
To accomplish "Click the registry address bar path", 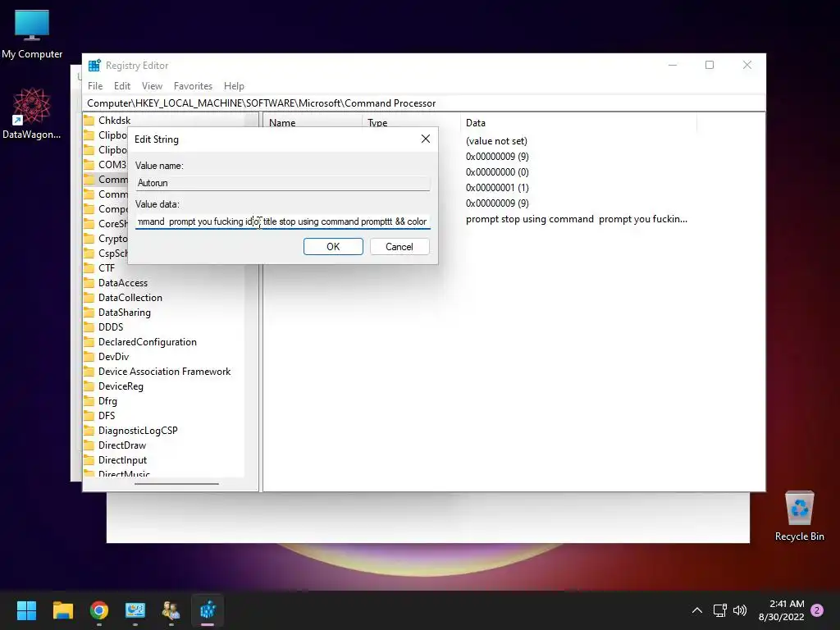I will 262,103.
